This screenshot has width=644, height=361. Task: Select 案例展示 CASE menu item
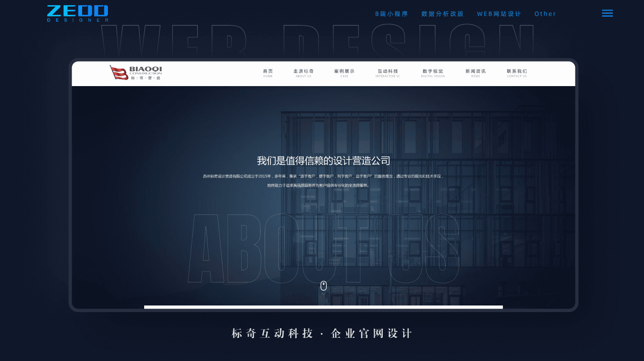point(344,73)
